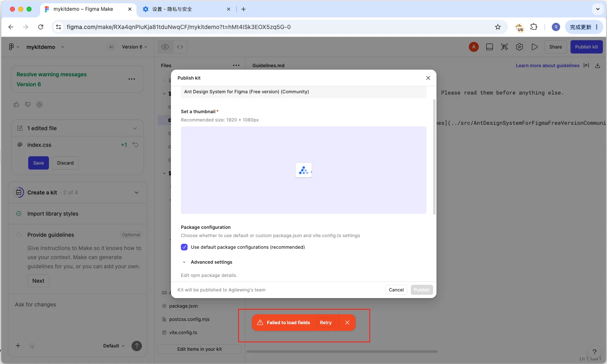Click the thumbnail upload area
This screenshot has height=364, width=607.
tap(304, 170)
